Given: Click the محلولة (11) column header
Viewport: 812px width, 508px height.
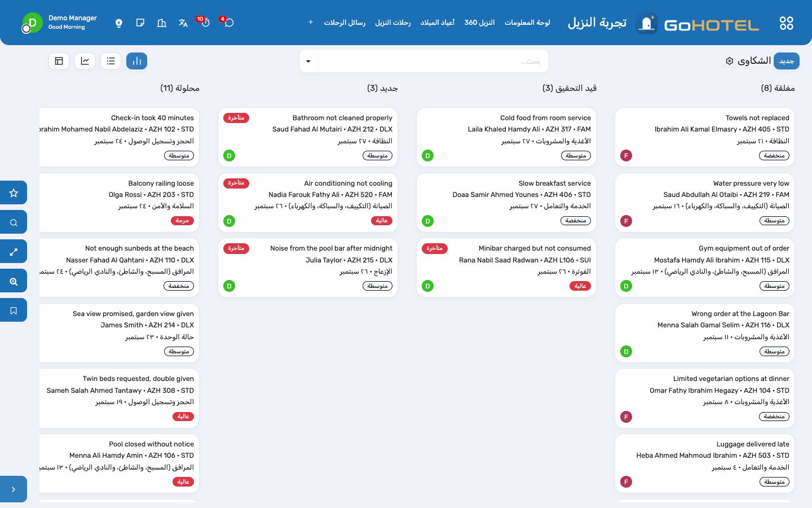Looking at the screenshot, I should click(180, 88).
